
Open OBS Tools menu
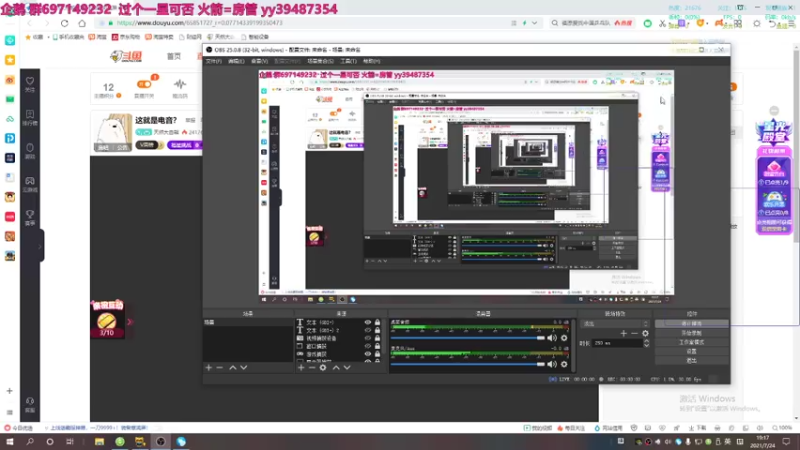[x=348, y=61]
